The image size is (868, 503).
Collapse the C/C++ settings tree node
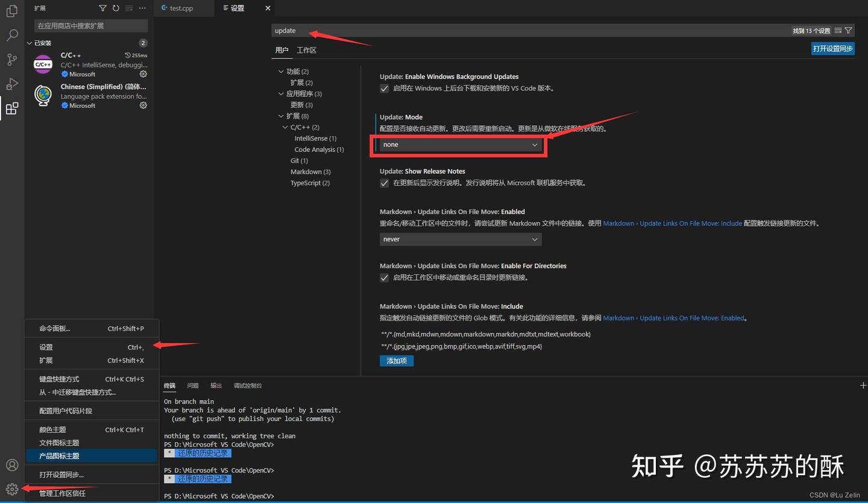coord(285,127)
